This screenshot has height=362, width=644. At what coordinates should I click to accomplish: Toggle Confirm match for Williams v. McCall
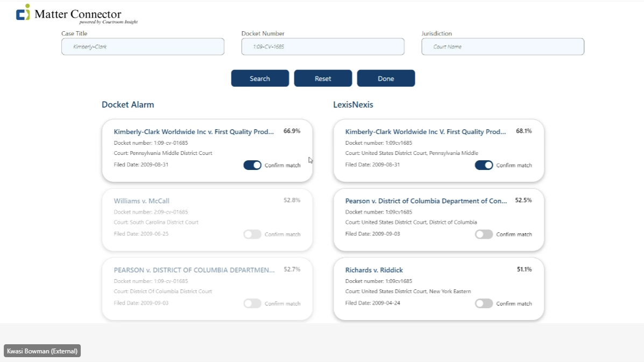[252, 235]
